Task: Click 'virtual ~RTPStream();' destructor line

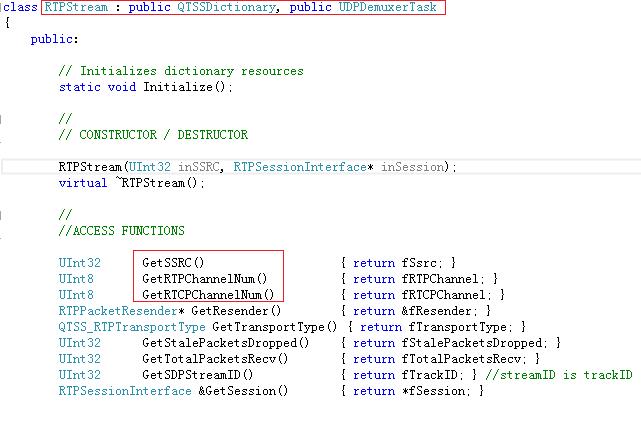Action: (x=132, y=183)
